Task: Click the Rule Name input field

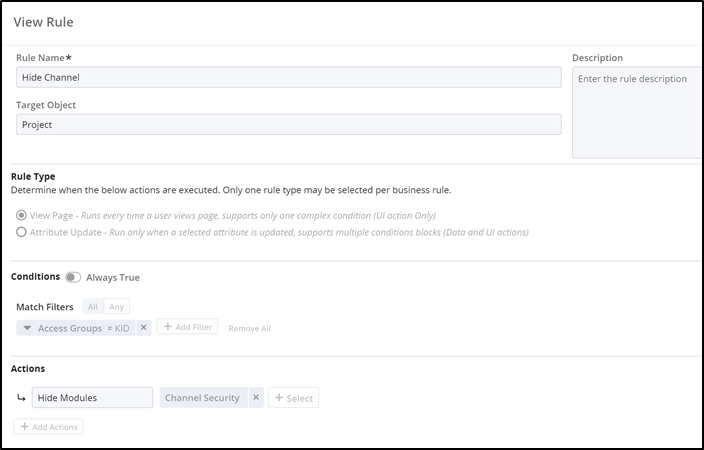Action: tap(288, 77)
